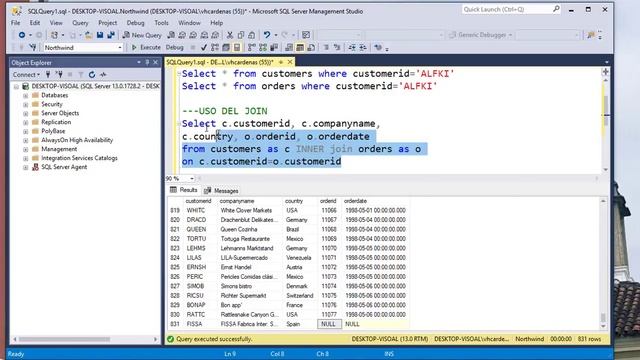
Task: Click the Cut scissors icon
Action: (230, 35)
